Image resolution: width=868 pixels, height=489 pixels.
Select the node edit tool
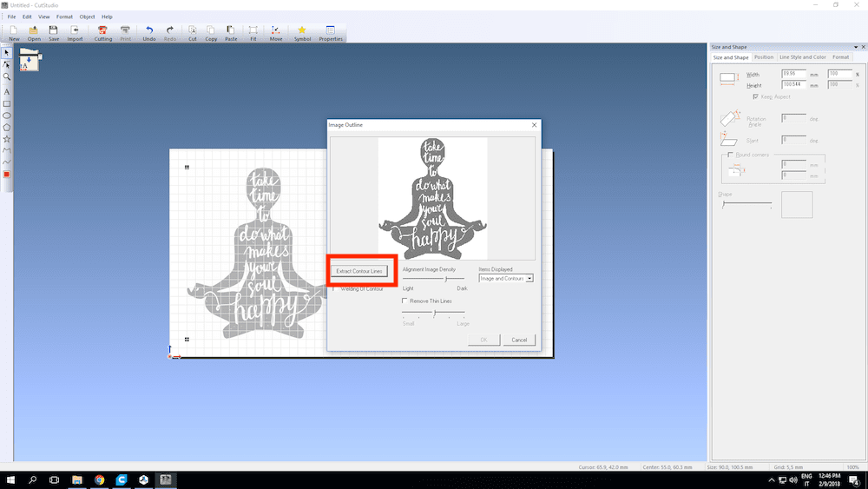click(x=7, y=65)
